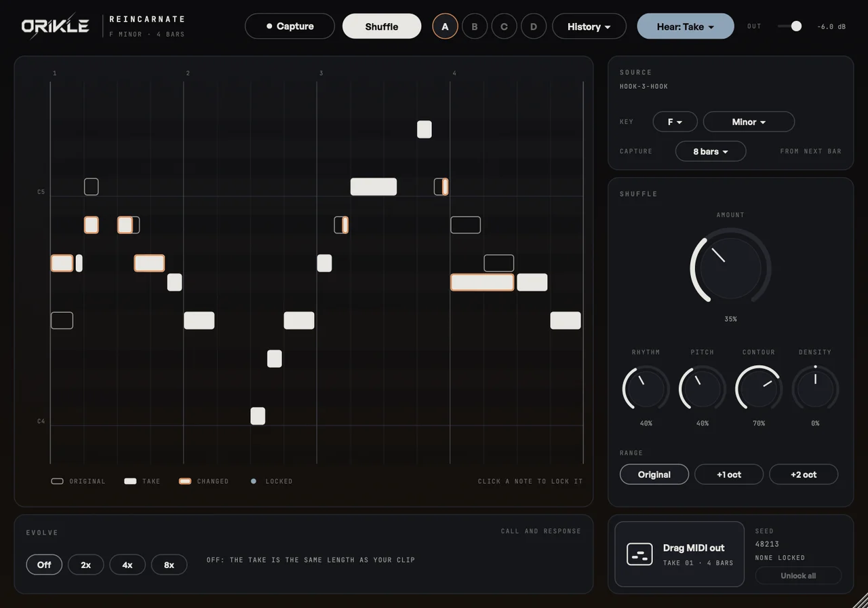Viewport: 868px width, 608px height.
Task: Set Evolve to Off
Action: pos(44,565)
